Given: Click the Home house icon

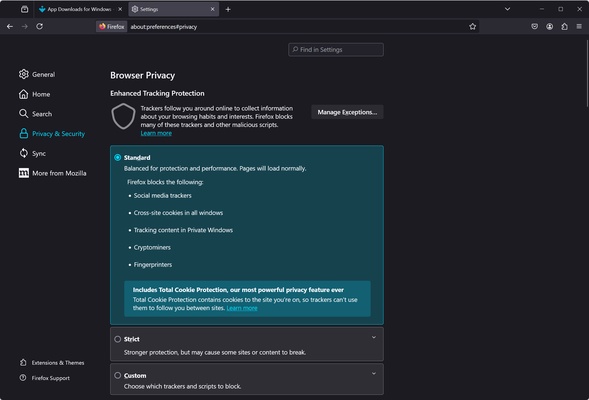Looking at the screenshot, I should pos(24,94).
